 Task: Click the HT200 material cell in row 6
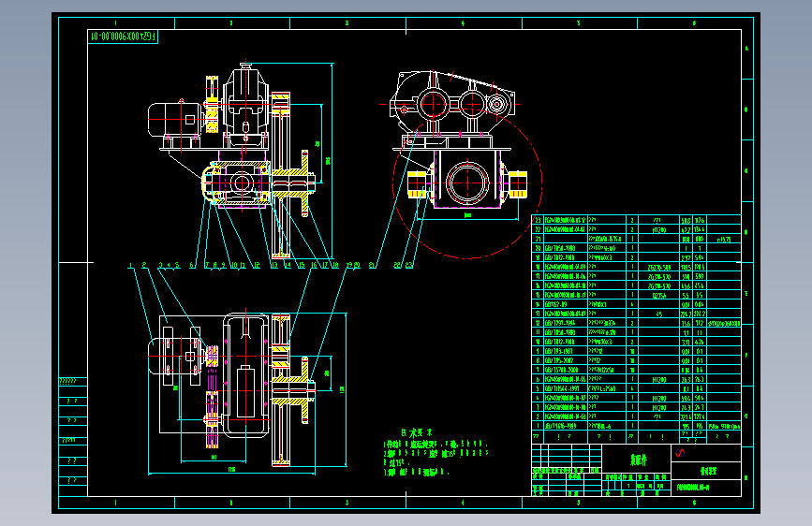click(658, 379)
